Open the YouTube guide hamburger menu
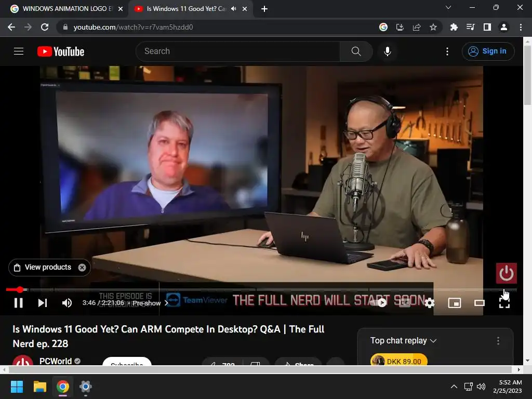Screen dimensions: 532x399 tap(19, 51)
